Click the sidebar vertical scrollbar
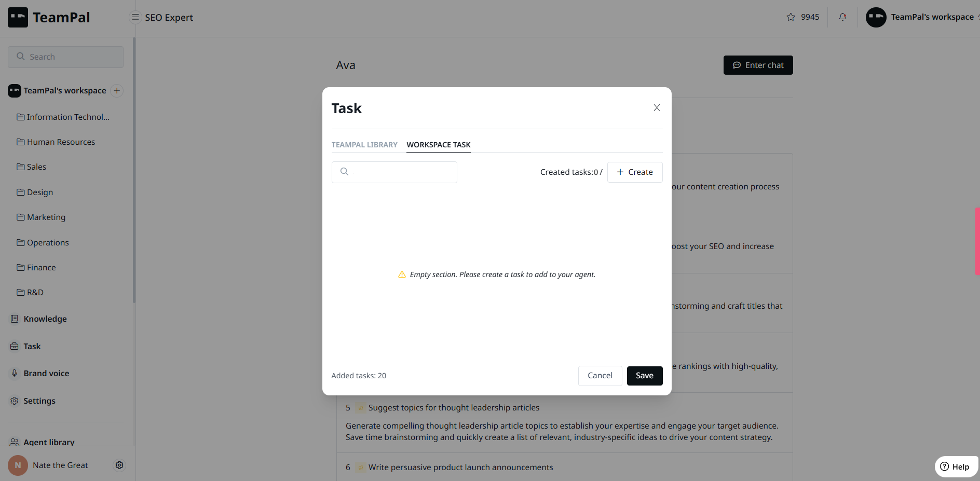This screenshot has width=980, height=481. (x=134, y=170)
